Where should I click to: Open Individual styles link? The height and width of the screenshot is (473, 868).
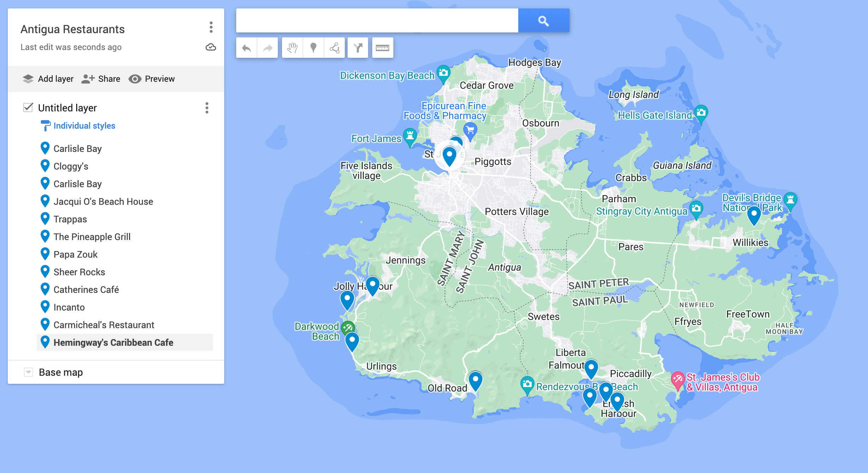tap(84, 126)
